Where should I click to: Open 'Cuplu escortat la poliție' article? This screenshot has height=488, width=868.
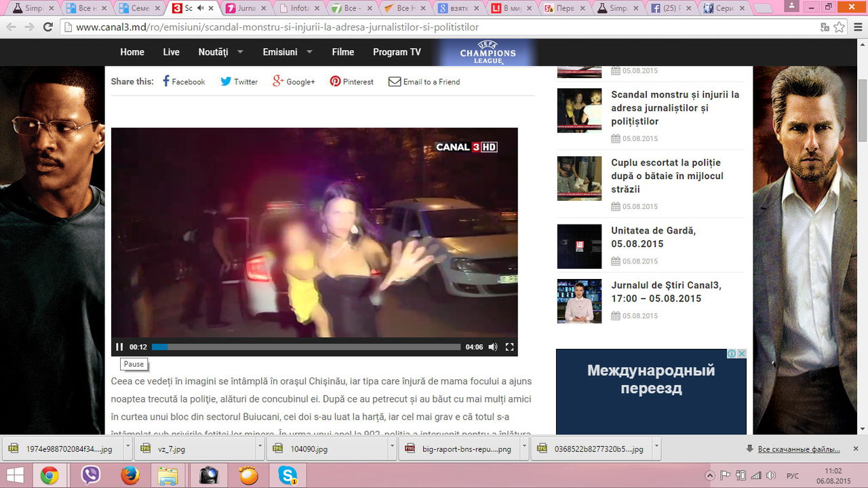point(667,176)
